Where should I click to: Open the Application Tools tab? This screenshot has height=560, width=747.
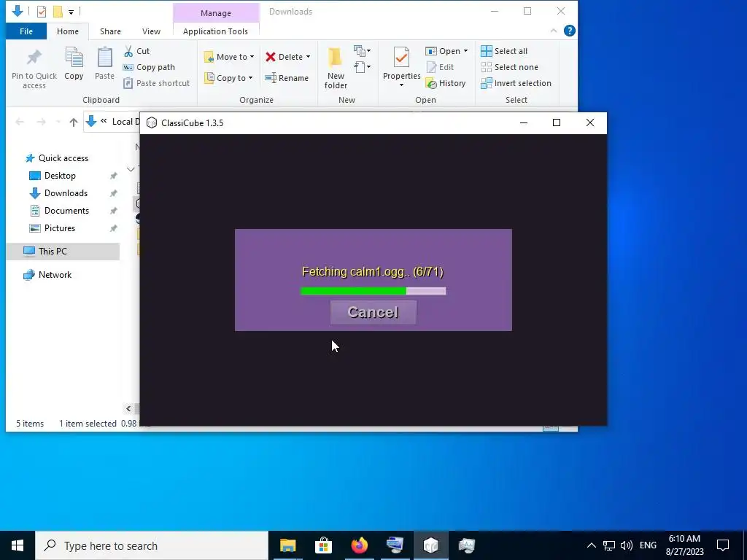pos(215,31)
